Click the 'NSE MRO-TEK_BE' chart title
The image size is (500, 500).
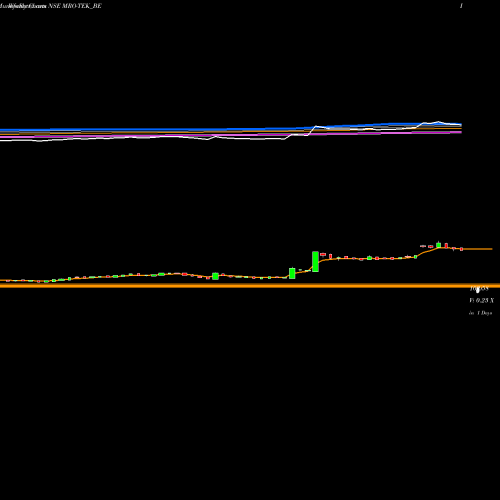click(75, 6)
